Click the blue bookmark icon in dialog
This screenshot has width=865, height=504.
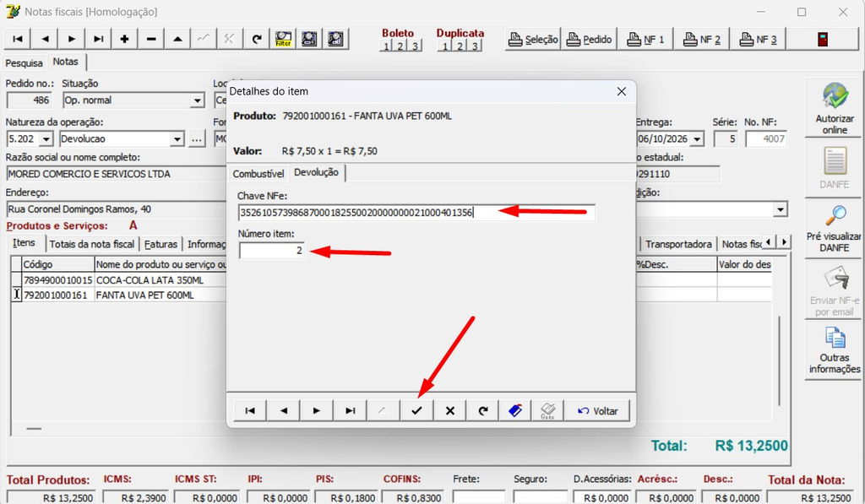click(x=515, y=411)
